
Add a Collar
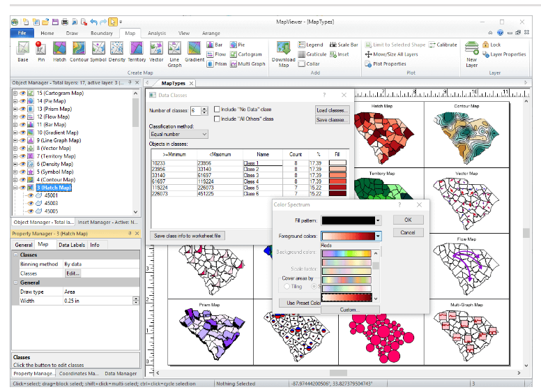(x=309, y=64)
